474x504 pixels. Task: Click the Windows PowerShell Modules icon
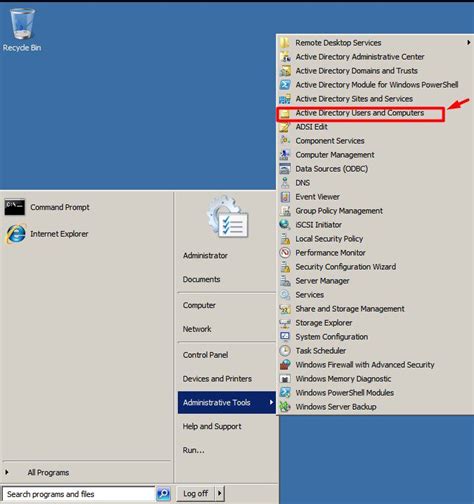point(285,393)
